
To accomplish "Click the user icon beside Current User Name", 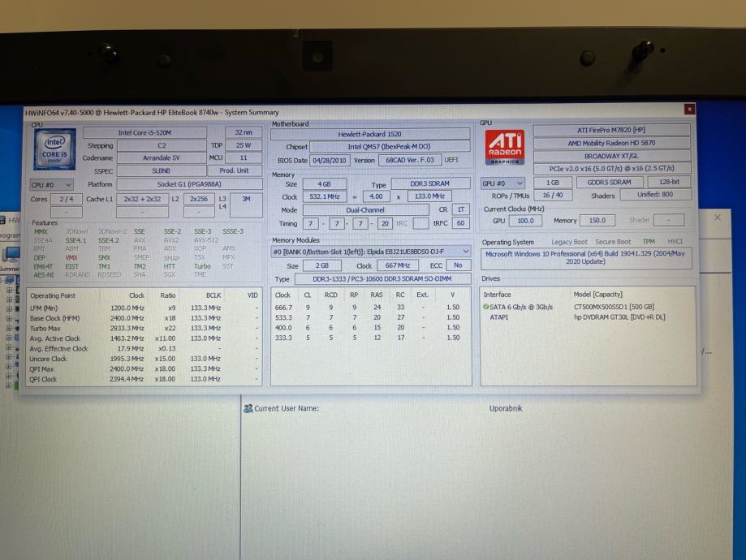I will click(x=248, y=408).
